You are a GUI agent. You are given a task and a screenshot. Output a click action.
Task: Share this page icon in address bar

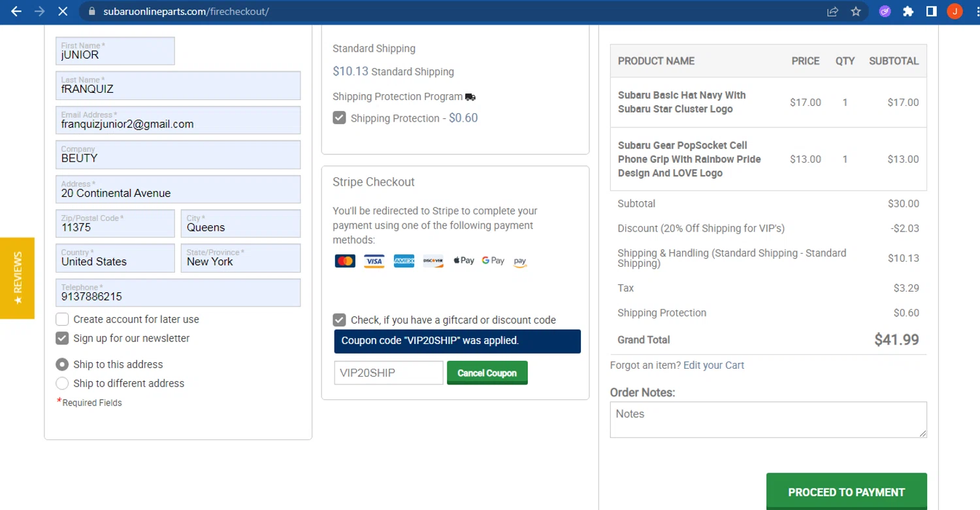832,11
